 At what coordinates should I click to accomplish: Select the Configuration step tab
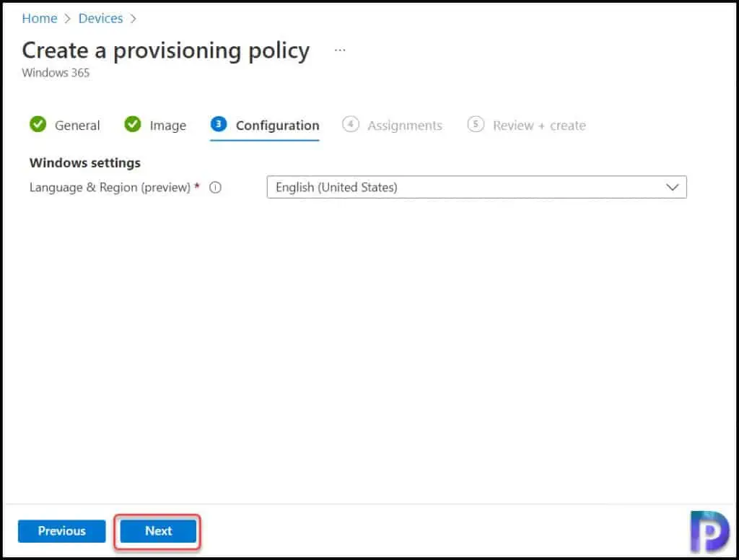tap(265, 126)
